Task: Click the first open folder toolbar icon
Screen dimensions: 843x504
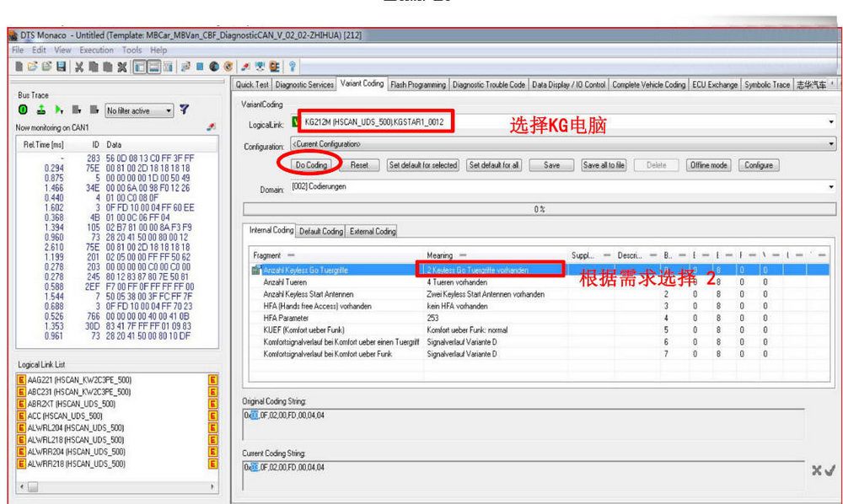Action: pos(32,66)
